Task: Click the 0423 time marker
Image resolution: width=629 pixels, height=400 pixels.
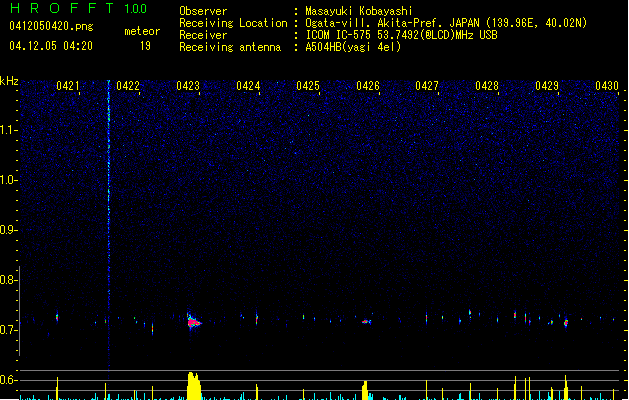Action: [188, 87]
